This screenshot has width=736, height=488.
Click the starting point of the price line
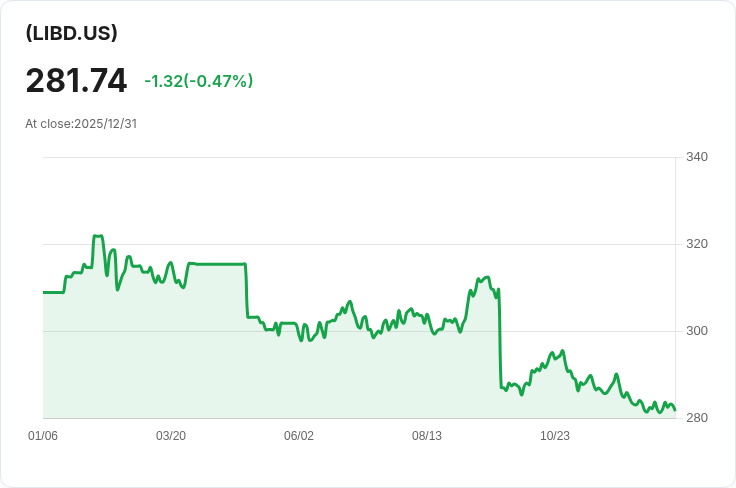pyautogui.click(x=44, y=292)
